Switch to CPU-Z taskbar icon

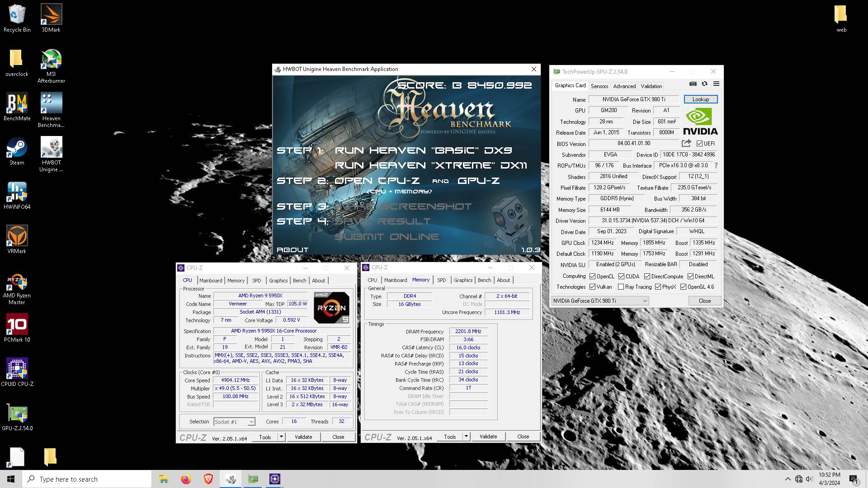pos(275,479)
